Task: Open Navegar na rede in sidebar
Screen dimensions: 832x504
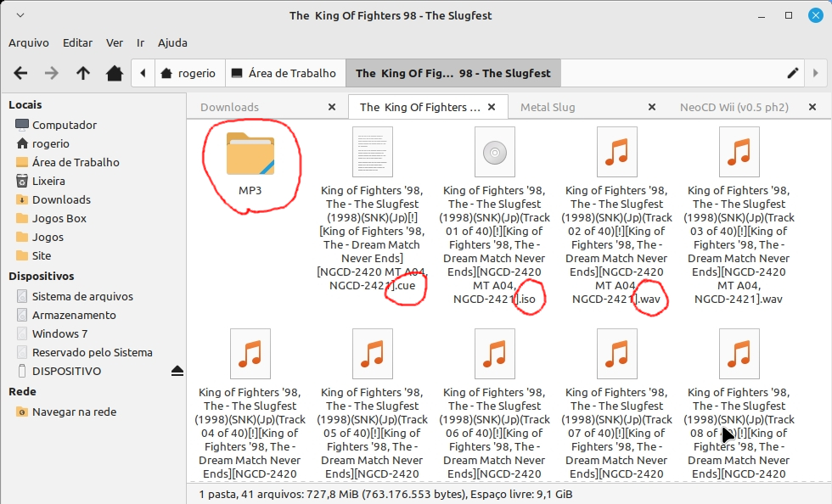Action: tap(74, 412)
